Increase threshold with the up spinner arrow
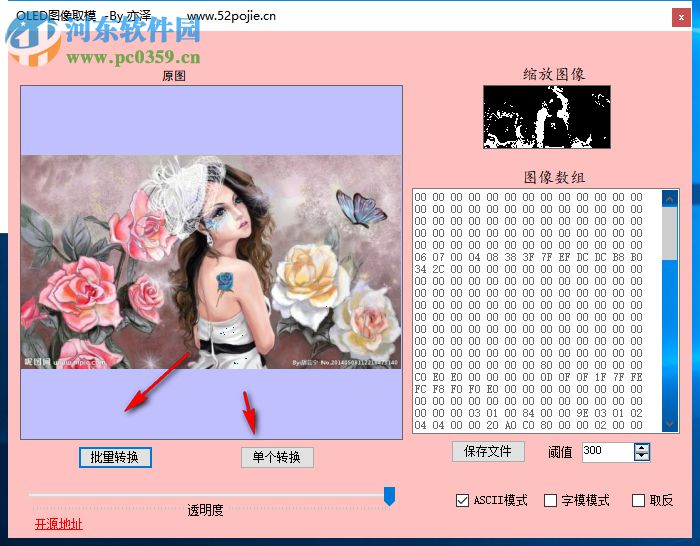This screenshot has height=546, width=700. point(642,448)
